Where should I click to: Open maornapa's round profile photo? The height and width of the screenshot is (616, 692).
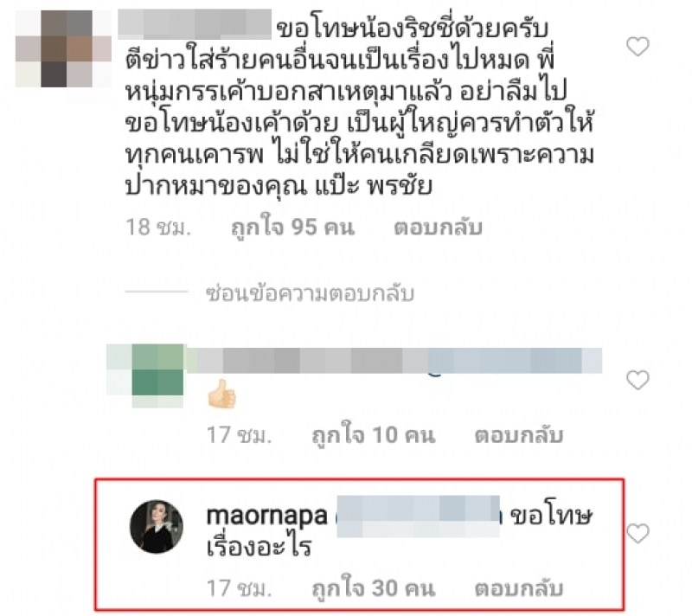click(x=157, y=526)
